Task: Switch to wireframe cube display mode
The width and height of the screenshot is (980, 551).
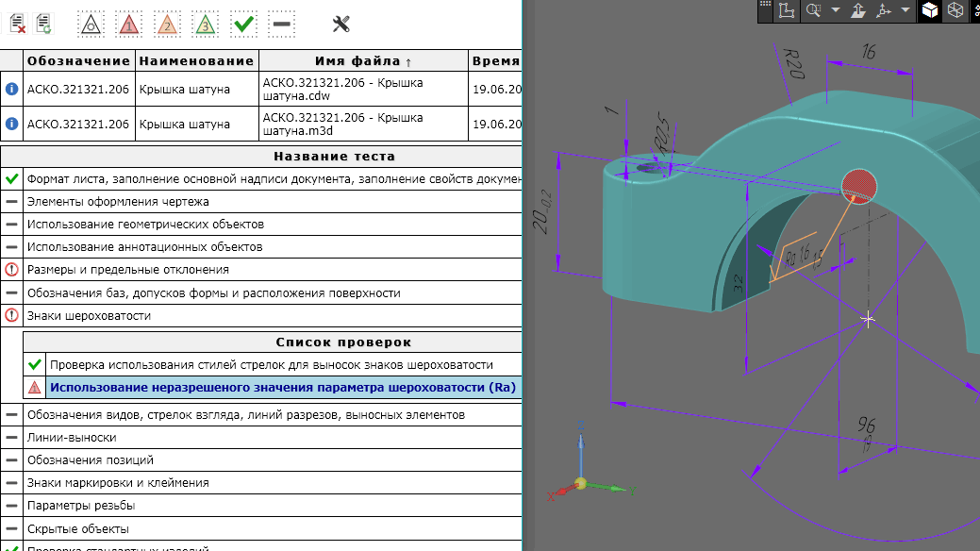Action: [955, 10]
